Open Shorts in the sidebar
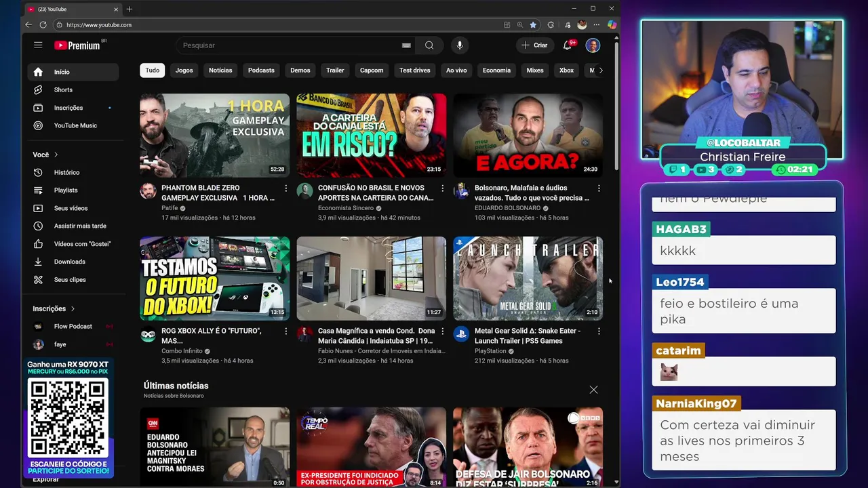Viewport: 868px width, 488px height. point(73,89)
